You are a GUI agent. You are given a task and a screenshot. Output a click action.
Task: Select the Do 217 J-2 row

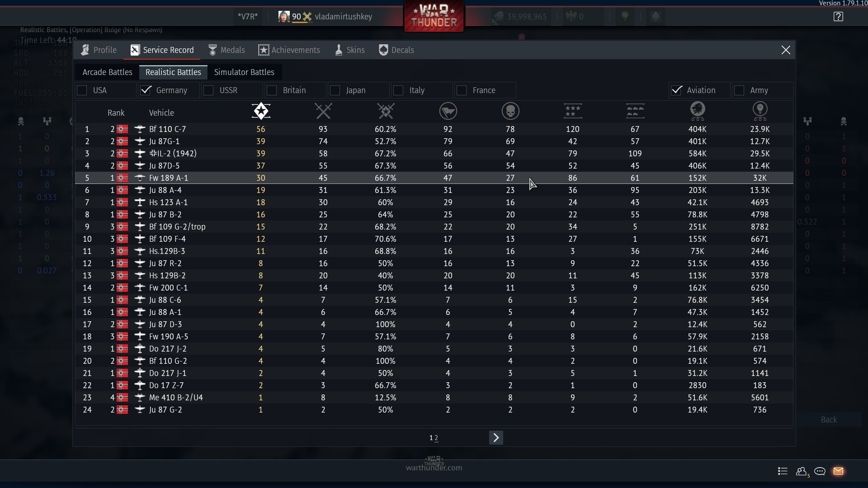tap(434, 349)
